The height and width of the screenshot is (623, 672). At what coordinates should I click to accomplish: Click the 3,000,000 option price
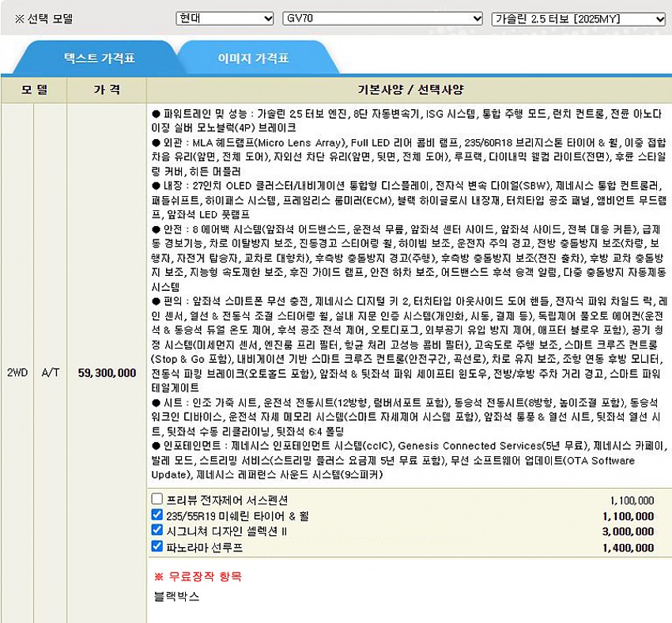tap(628, 531)
